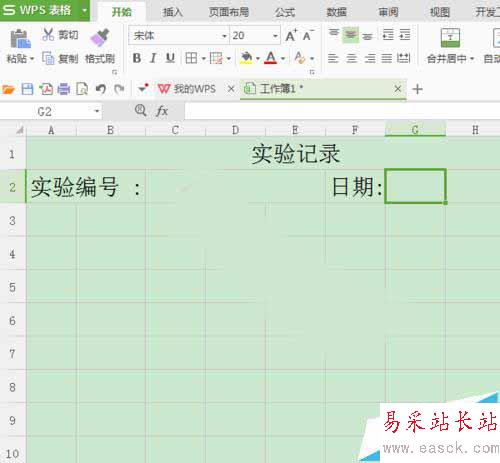Switch to the 插入 ribbon tab

click(x=173, y=12)
